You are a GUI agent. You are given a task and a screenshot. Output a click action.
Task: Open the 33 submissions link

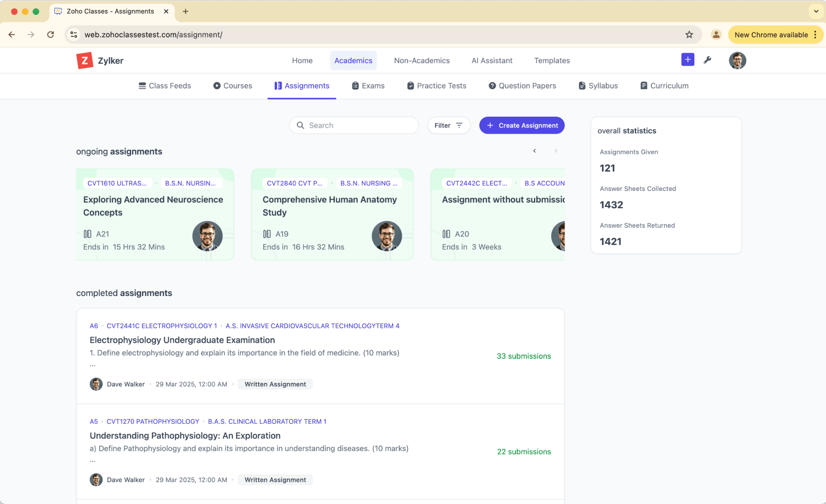coord(524,356)
